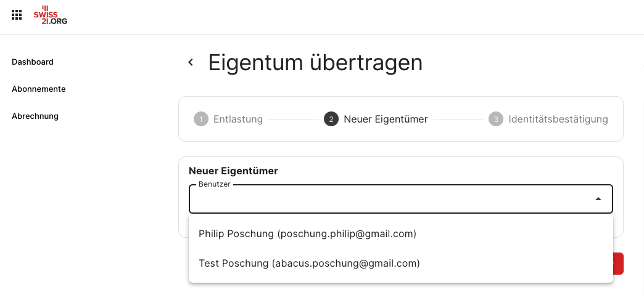This screenshot has height=295, width=644.
Task: Click the Neuer Eigentümer step label in stepper
Action: [386, 119]
